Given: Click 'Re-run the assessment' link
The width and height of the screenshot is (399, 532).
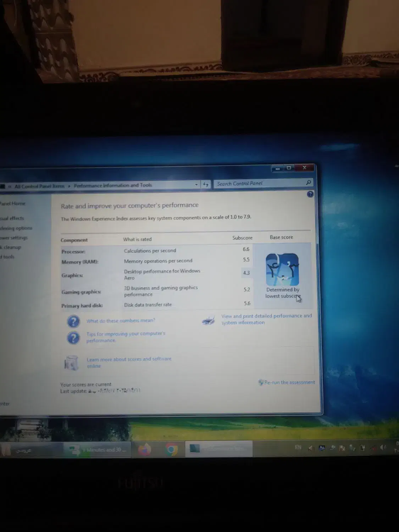Looking at the screenshot, I should click(289, 382).
